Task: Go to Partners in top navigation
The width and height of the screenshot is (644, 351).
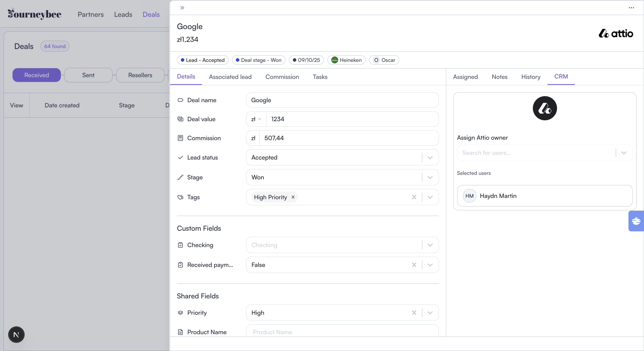Action: pos(90,14)
